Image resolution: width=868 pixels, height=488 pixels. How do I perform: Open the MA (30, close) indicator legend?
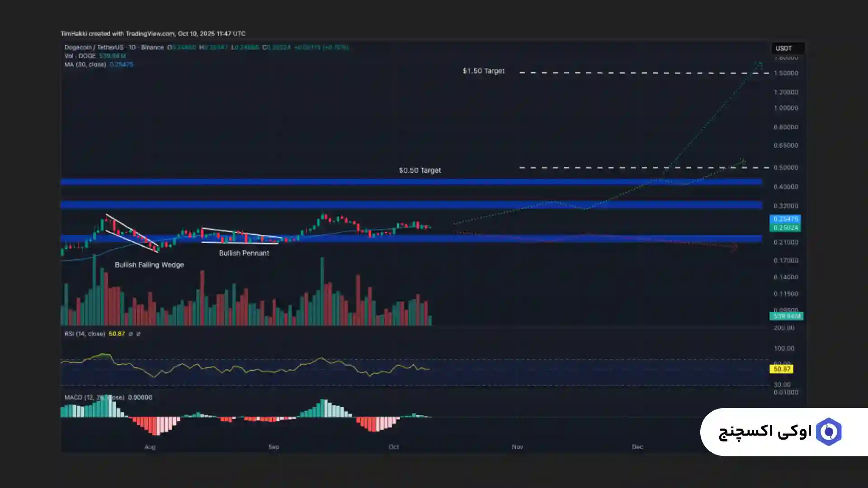pyautogui.click(x=85, y=65)
